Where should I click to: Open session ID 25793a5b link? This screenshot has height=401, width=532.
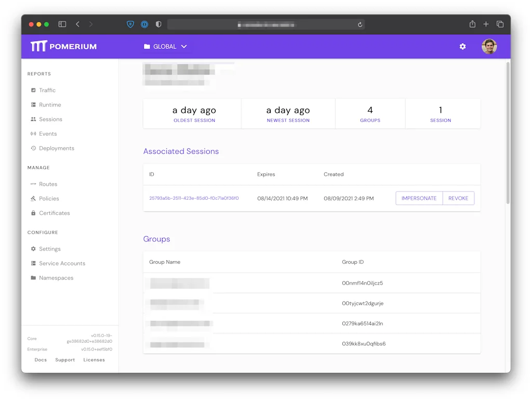[x=194, y=199]
